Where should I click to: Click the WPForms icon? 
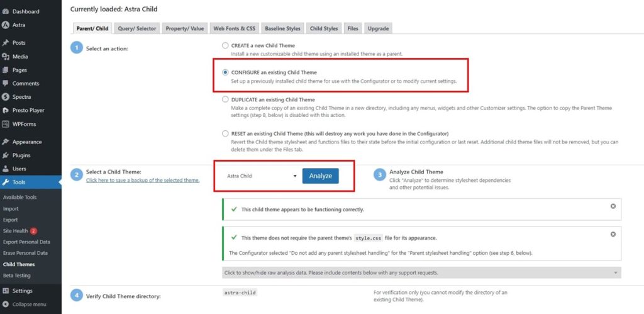point(5,124)
